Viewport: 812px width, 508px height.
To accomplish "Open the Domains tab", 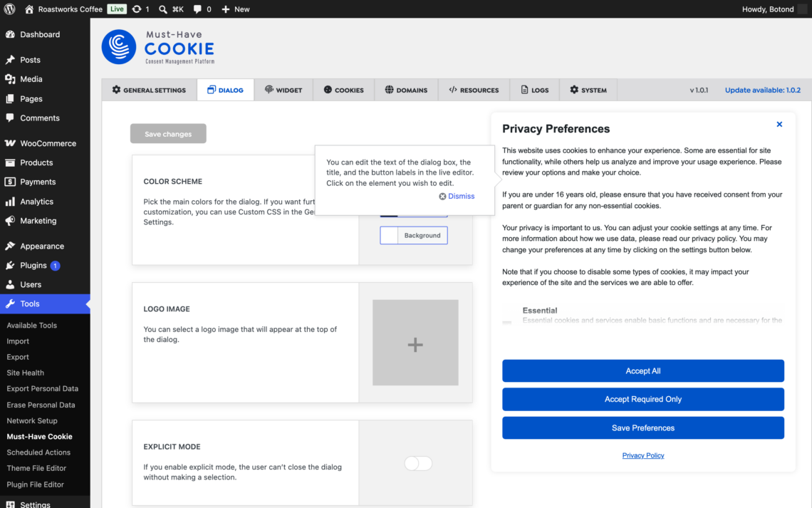I will 406,90.
